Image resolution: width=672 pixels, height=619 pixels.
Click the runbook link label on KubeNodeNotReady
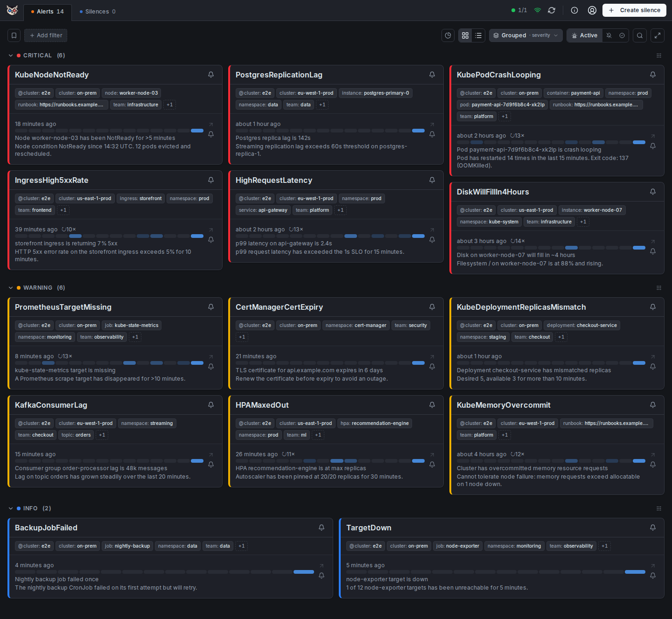pos(61,105)
